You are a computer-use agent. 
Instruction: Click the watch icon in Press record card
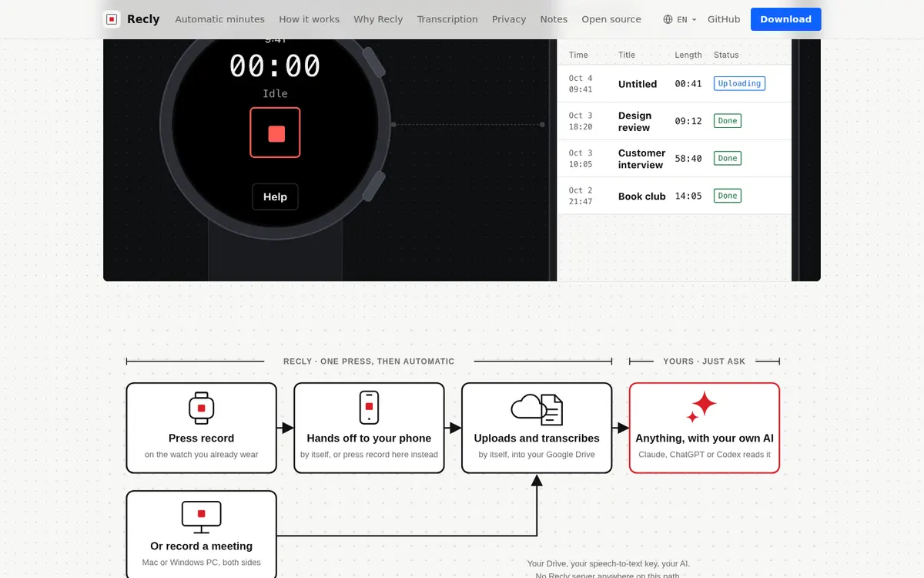click(201, 408)
